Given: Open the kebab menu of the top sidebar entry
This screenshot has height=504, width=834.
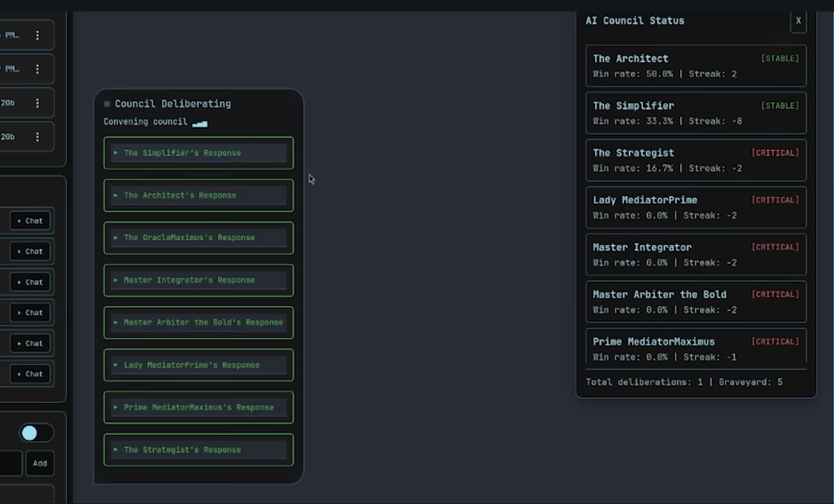Looking at the screenshot, I should (x=38, y=35).
